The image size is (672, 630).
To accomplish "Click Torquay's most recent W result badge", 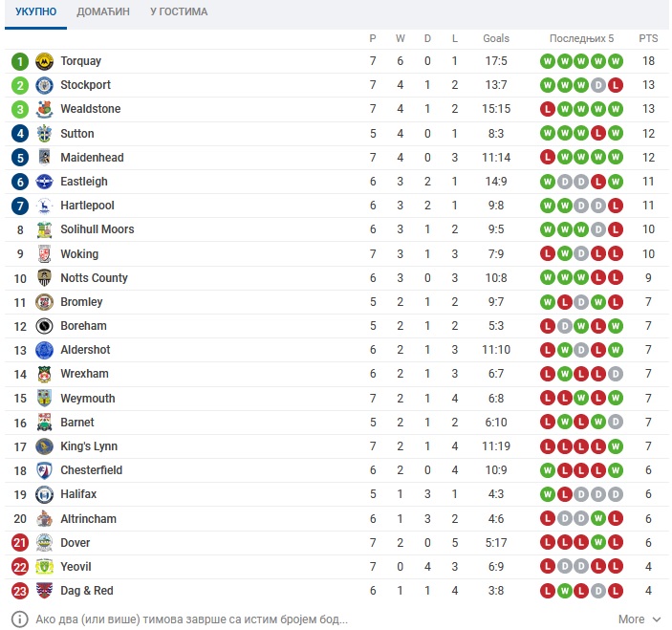I will 615,61.
